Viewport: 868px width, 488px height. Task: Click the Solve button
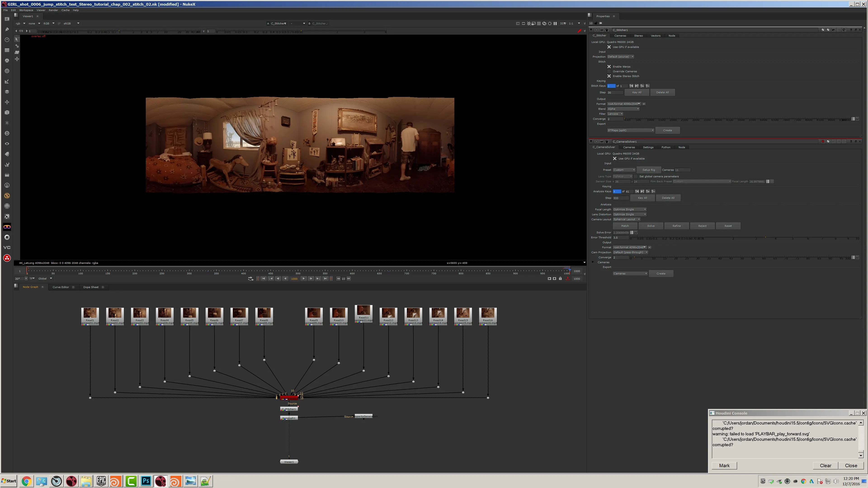[651, 226]
